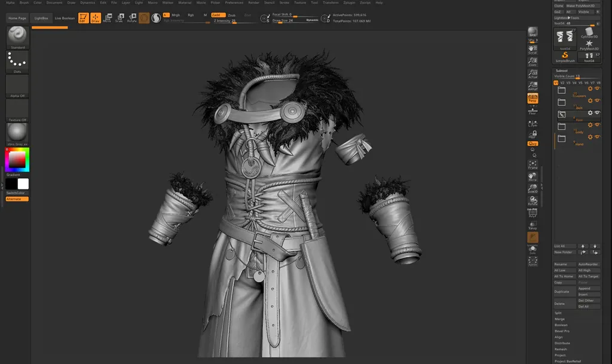Screen dimensions: 612x364
Task: Toggle L.Sym local symmetry
Action: (533, 124)
